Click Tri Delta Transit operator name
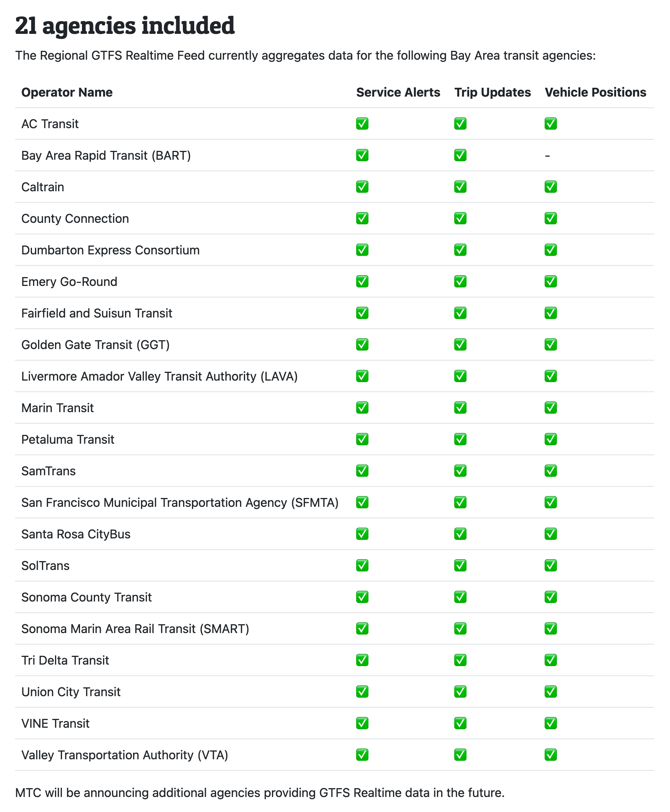The height and width of the screenshot is (812, 670). pyautogui.click(x=65, y=660)
